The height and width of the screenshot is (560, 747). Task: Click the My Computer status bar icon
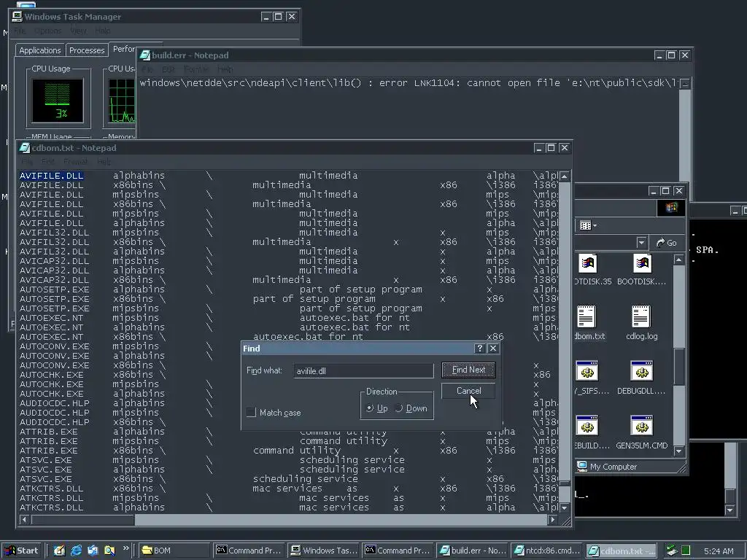pos(581,466)
